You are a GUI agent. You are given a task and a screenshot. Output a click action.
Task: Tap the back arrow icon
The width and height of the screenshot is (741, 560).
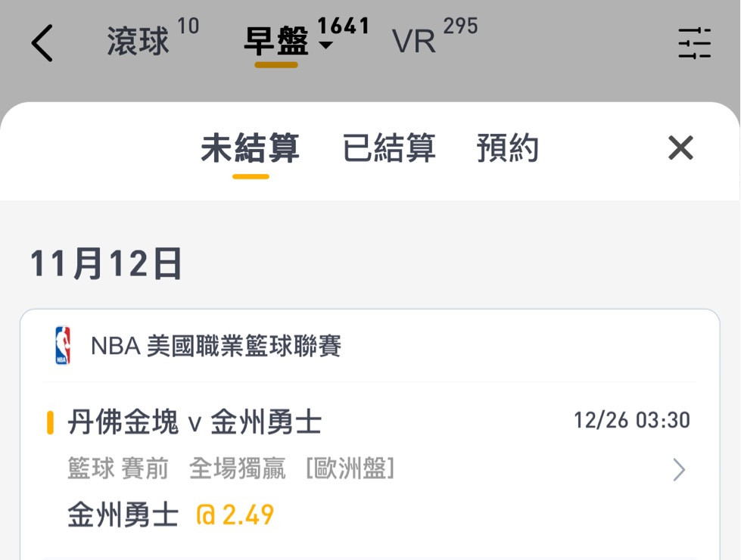pos(42,43)
